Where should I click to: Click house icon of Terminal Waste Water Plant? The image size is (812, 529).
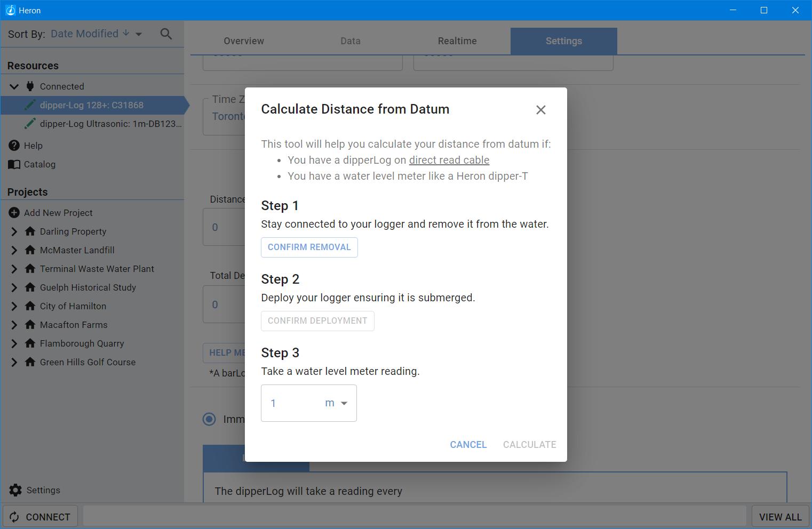[x=30, y=269]
